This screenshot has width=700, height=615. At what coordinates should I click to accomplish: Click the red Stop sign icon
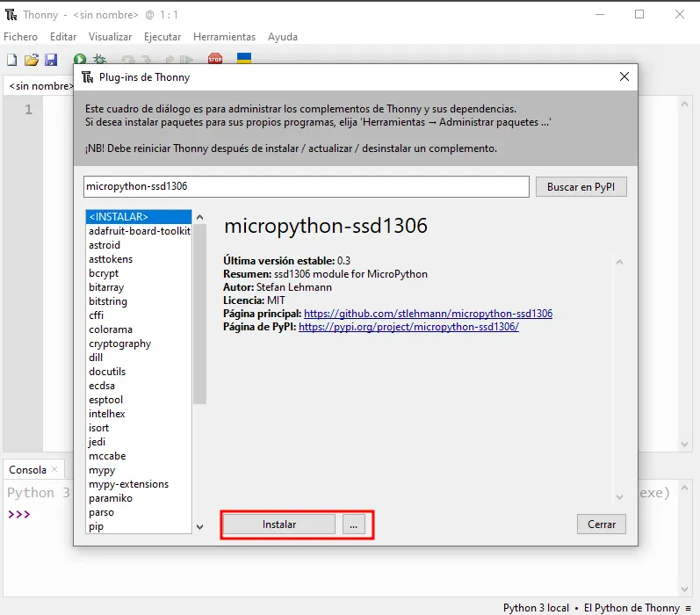(x=215, y=59)
